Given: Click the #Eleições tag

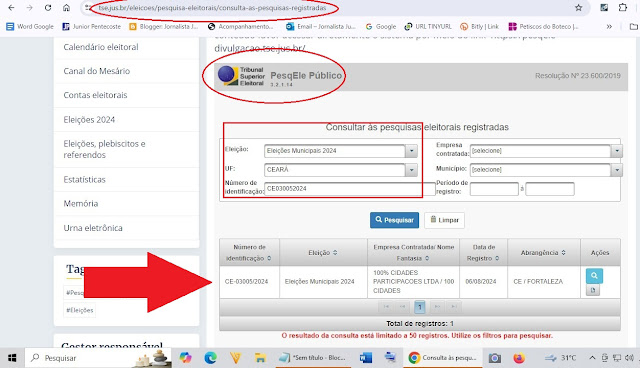Looking at the screenshot, I should (80, 310).
